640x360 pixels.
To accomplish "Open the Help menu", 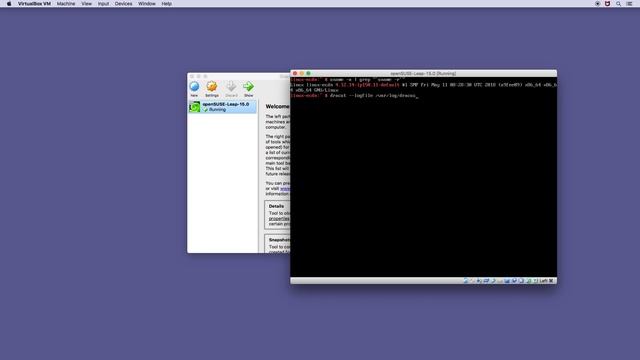I will [x=167, y=4].
